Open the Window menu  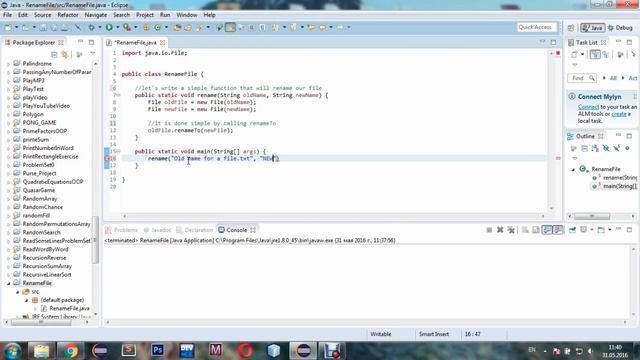click(187, 15)
